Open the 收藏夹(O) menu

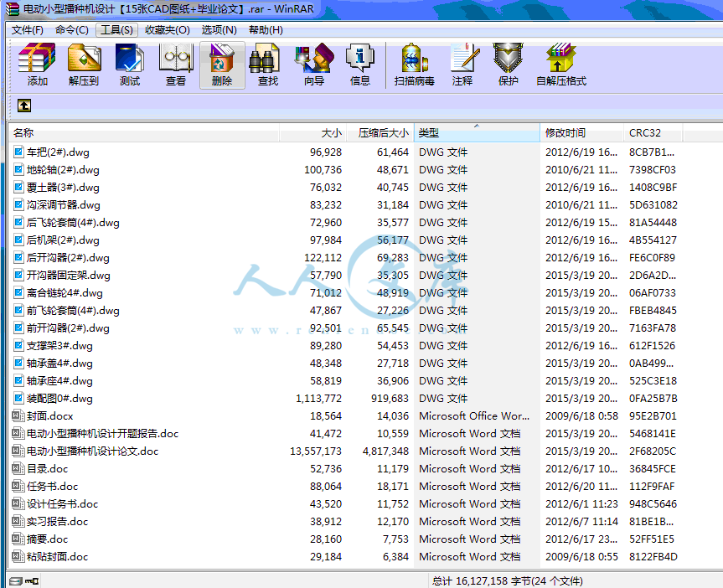167,30
